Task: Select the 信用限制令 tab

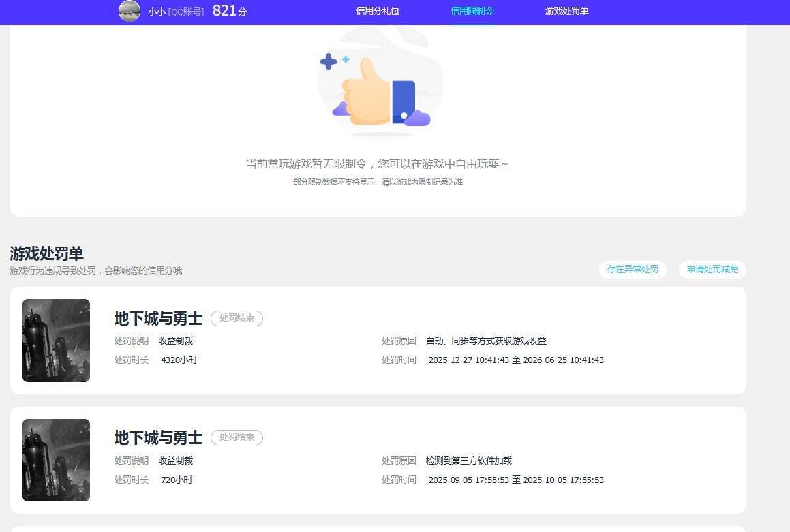Action: click(472, 11)
